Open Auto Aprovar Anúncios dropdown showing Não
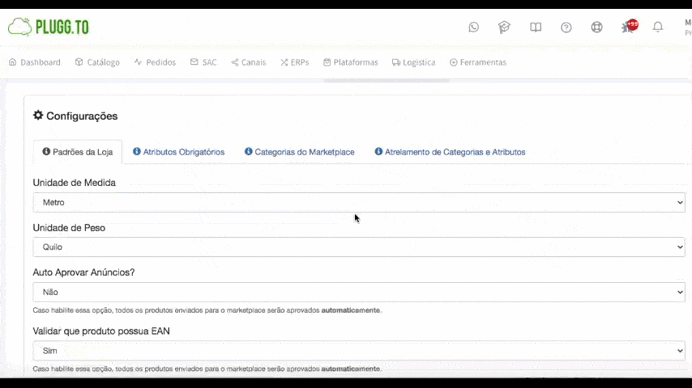 (359, 292)
